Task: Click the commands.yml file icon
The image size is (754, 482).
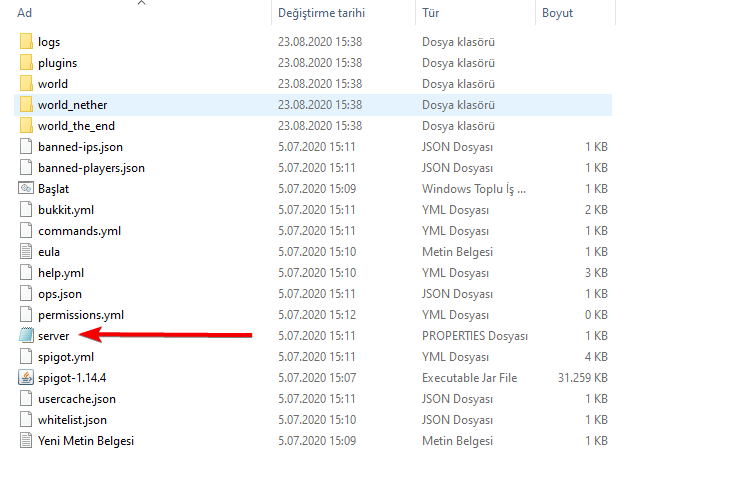Action: pos(26,230)
